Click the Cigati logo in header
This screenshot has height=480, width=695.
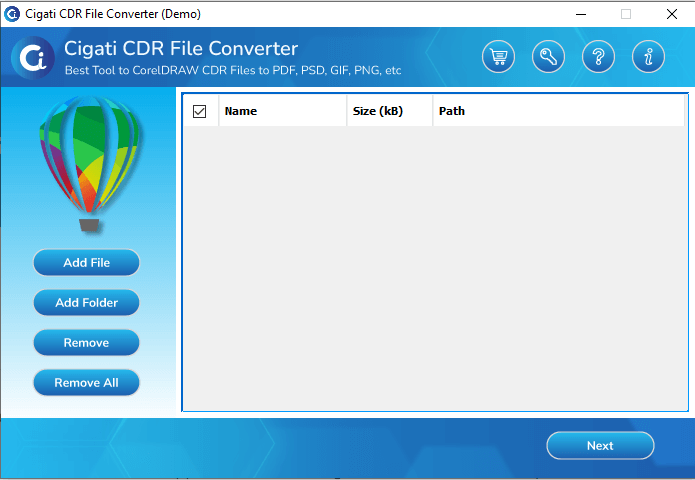[33, 58]
